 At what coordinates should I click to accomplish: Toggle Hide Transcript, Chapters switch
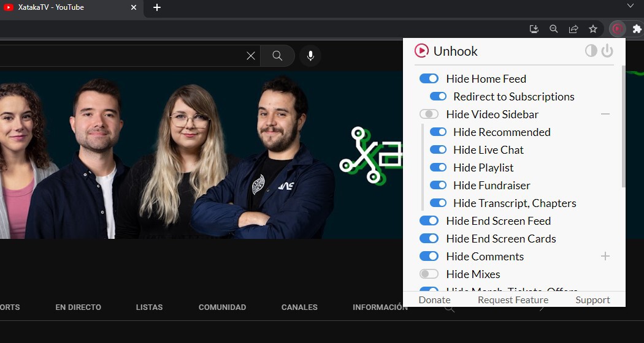tap(438, 203)
